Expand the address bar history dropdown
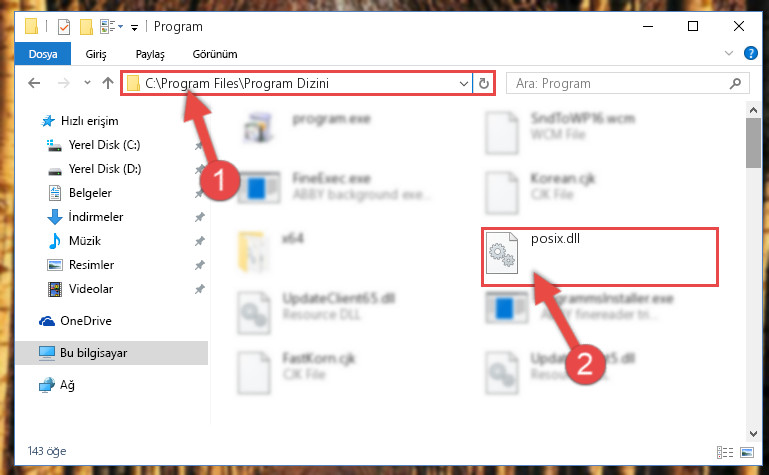769x475 pixels. 463,83
